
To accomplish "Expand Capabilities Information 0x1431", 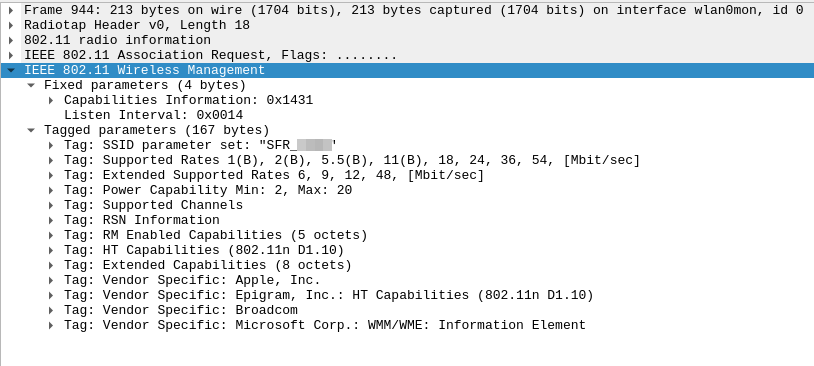I will tap(51, 100).
